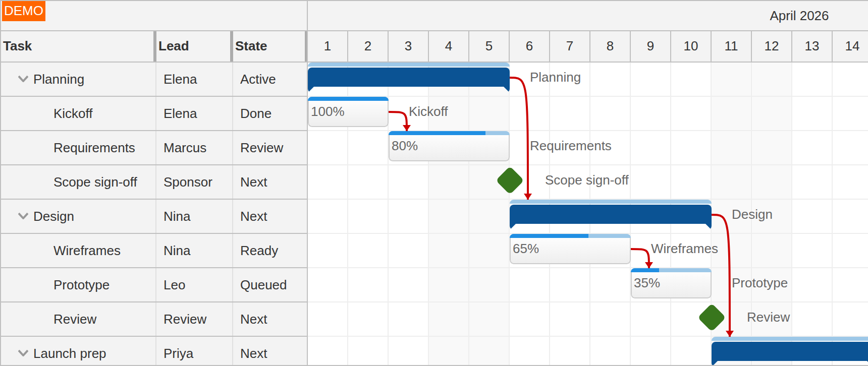Collapse the Planning task group
868x366 pixels.
coord(22,79)
